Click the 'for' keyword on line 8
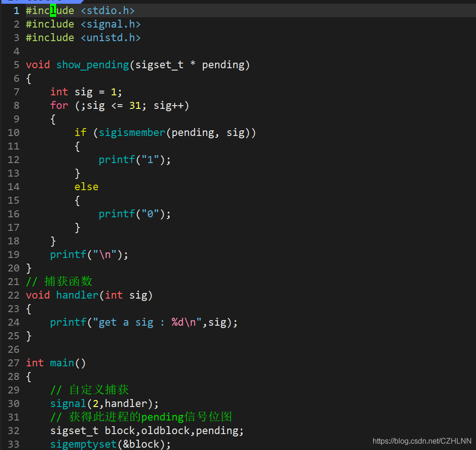 point(59,105)
